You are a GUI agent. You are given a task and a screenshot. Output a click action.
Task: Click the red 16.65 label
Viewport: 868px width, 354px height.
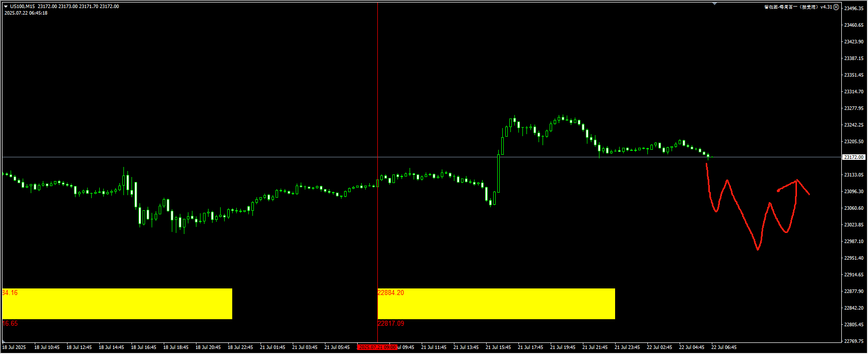pyautogui.click(x=10, y=323)
